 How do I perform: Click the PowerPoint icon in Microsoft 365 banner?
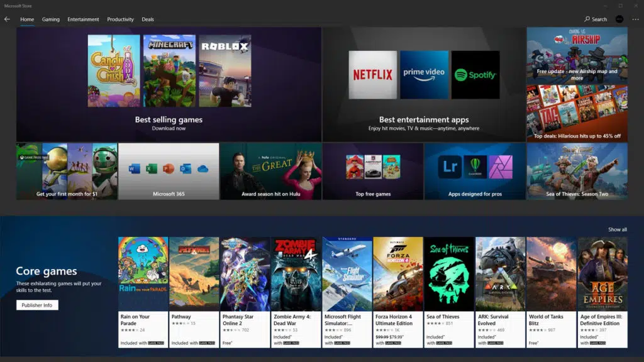169,168
